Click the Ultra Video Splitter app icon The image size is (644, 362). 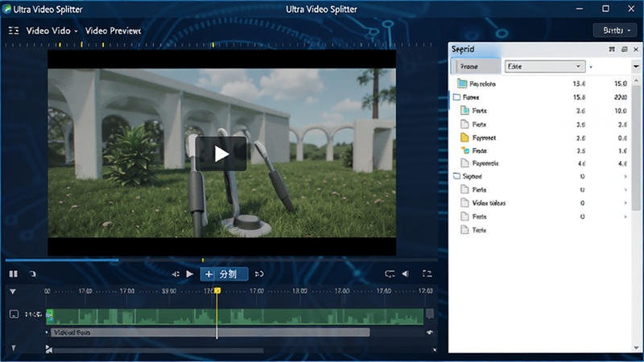coord(6,9)
